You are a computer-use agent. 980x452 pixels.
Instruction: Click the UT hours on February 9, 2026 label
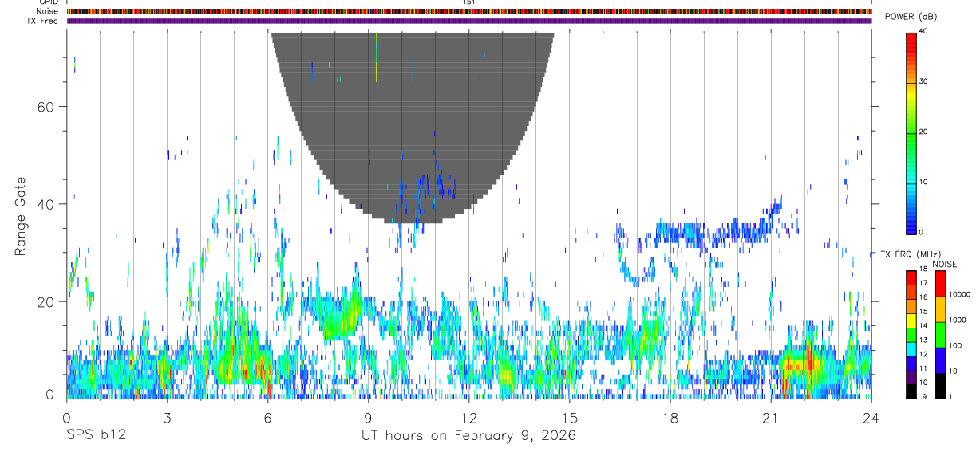(x=469, y=435)
